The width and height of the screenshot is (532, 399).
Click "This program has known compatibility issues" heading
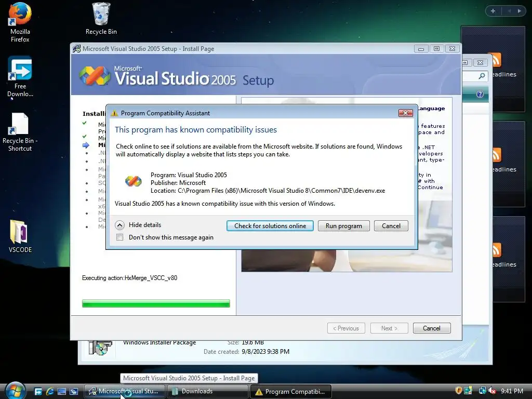[196, 130]
